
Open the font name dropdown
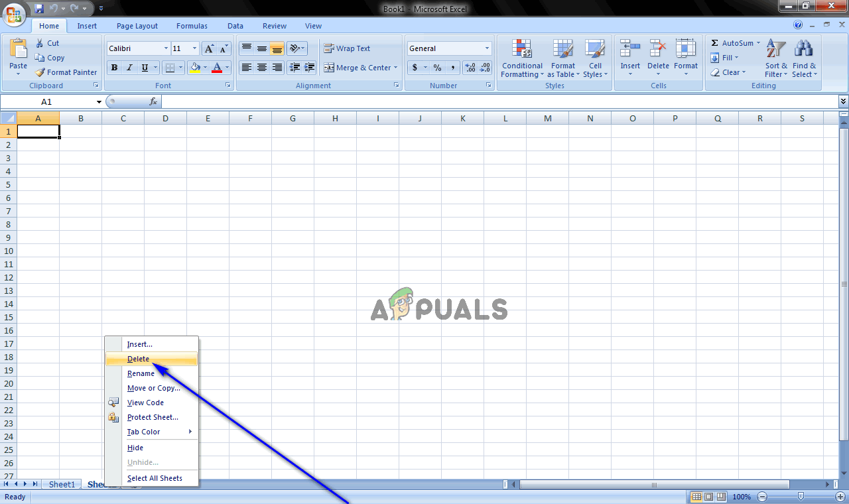point(166,48)
